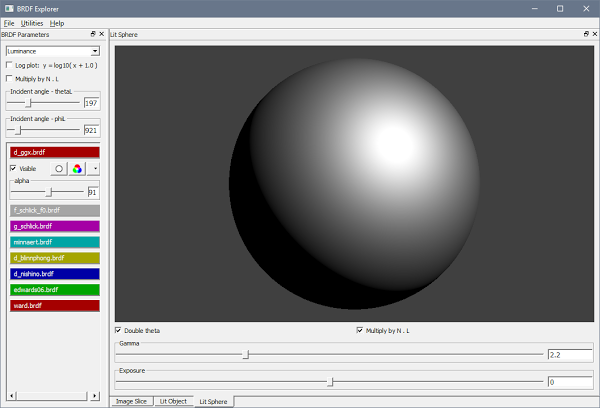Uncheck the Visible checkbox for d_ggx.brdf
The width and height of the screenshot is (600, 408).
[x=13, y=169]
